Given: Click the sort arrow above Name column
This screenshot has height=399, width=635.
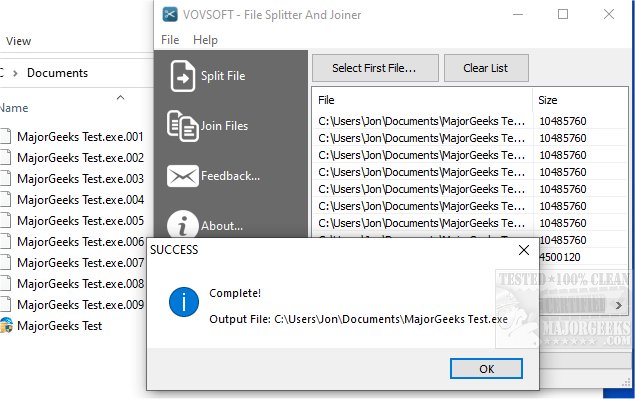Looking at the screenshot, I should point(120,97).
